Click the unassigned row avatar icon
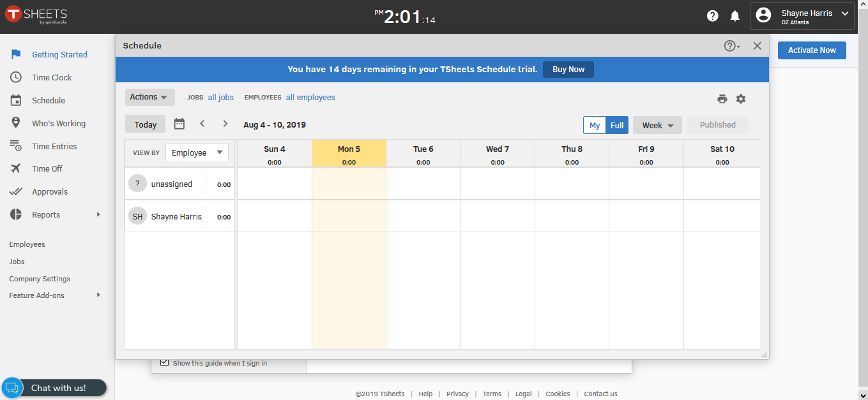 pos(137,184)
